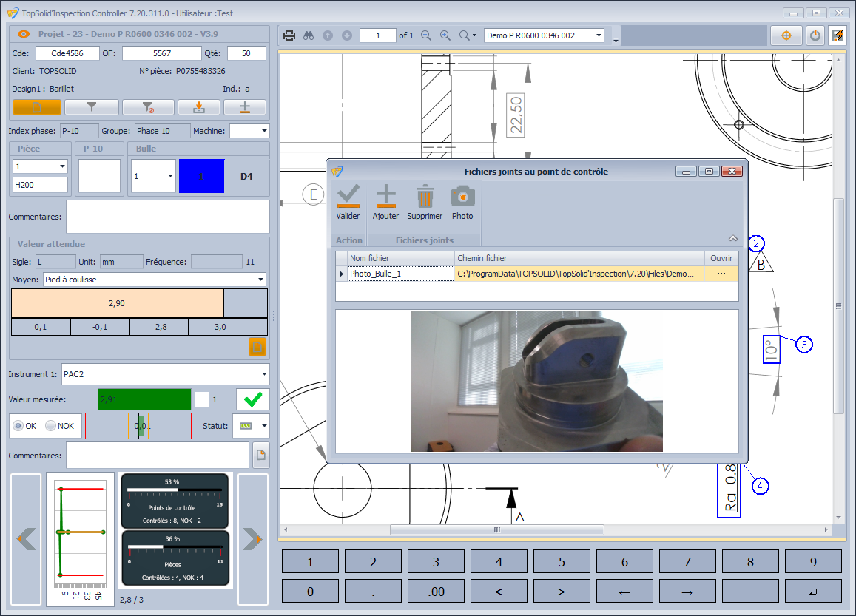The width and height of the screenshot is (856, 616).
Task: Click the zoom in magnifier icon
Action: click(x=445, y=35)
